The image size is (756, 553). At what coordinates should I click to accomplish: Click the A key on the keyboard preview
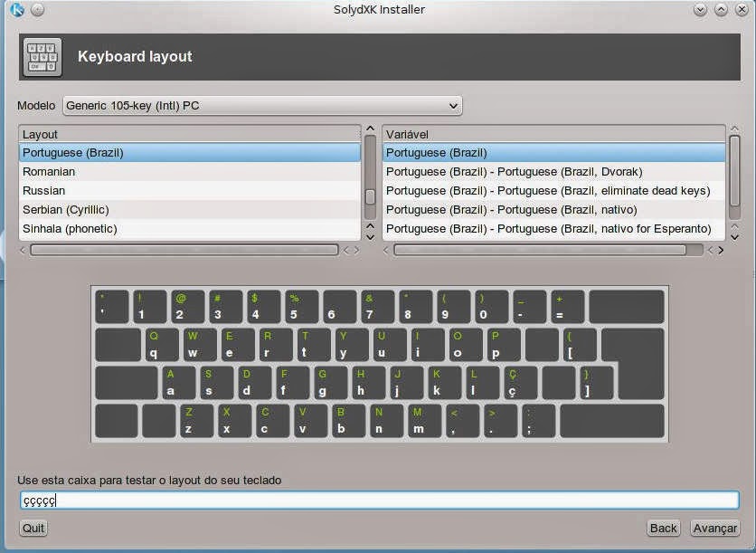click(179, 383)
